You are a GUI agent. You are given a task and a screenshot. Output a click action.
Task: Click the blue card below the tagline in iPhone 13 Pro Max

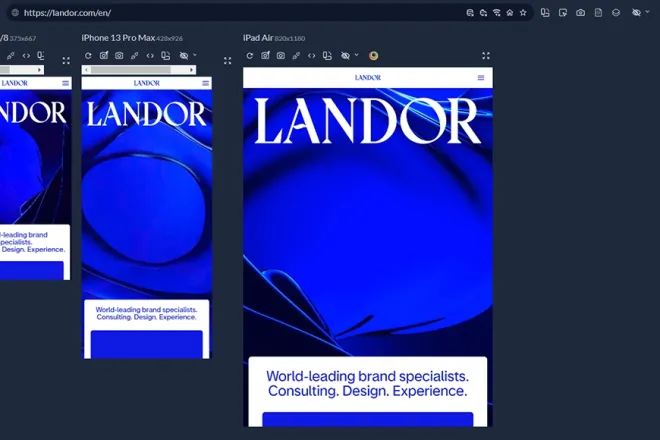tap(146, 344)
